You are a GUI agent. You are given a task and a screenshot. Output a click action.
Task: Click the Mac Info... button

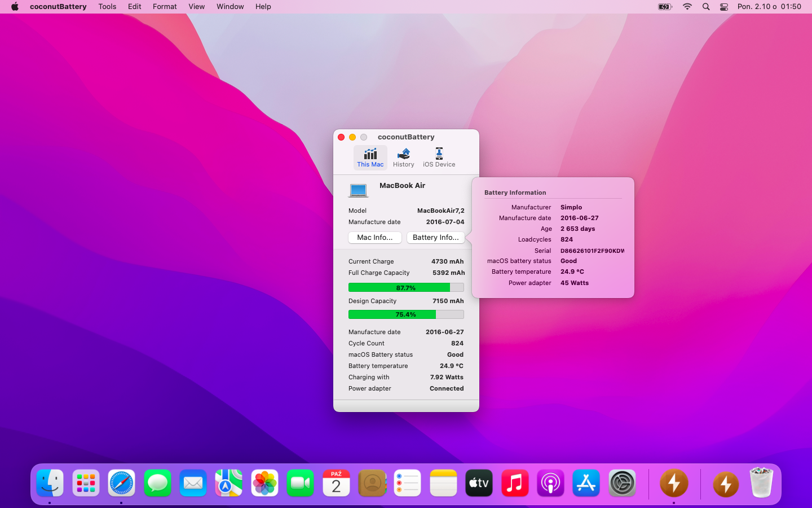pyautogui.click(x=375, y=238)
